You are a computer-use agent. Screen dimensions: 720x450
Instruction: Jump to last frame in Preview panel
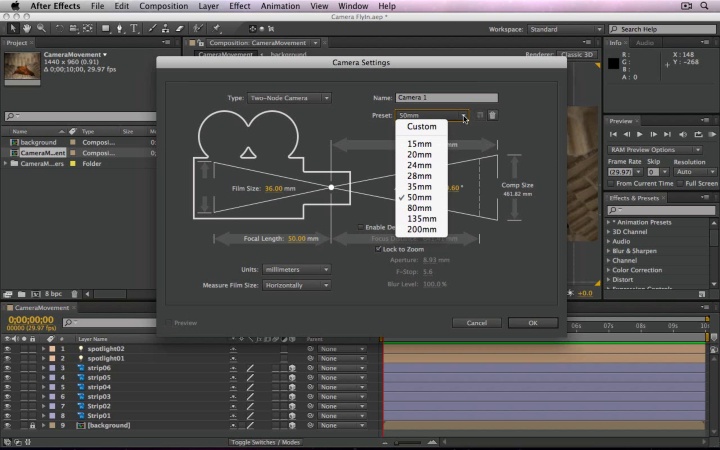point(668,135)
